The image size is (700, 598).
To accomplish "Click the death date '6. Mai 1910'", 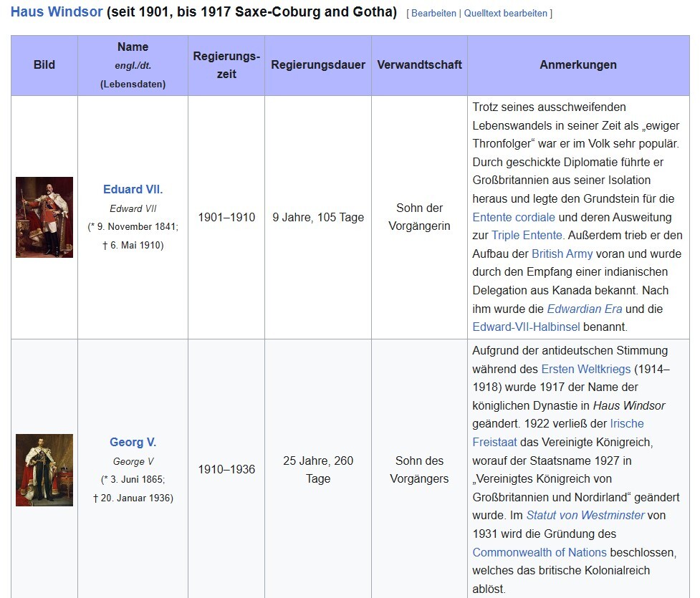I will click(x=135, y=246).
